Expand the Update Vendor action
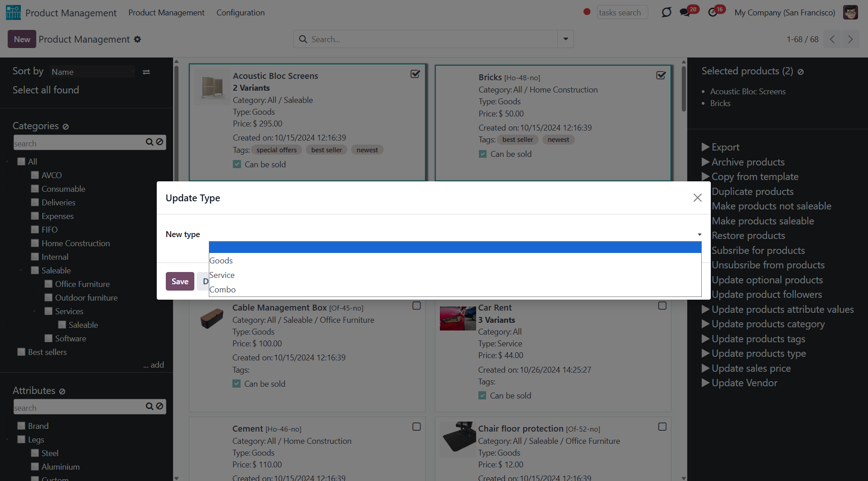Image resolution: width=868 pixels, height=481 pixels. tap(739, 383)
